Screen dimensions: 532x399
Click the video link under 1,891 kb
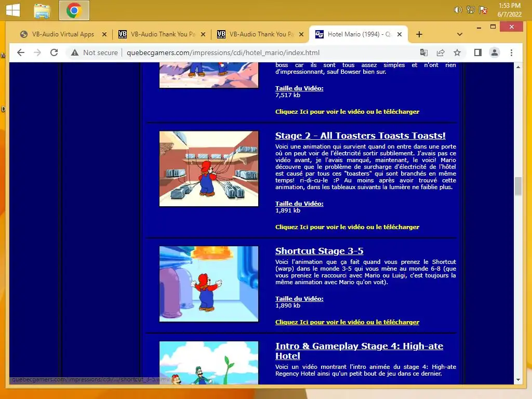coord(347,227)
